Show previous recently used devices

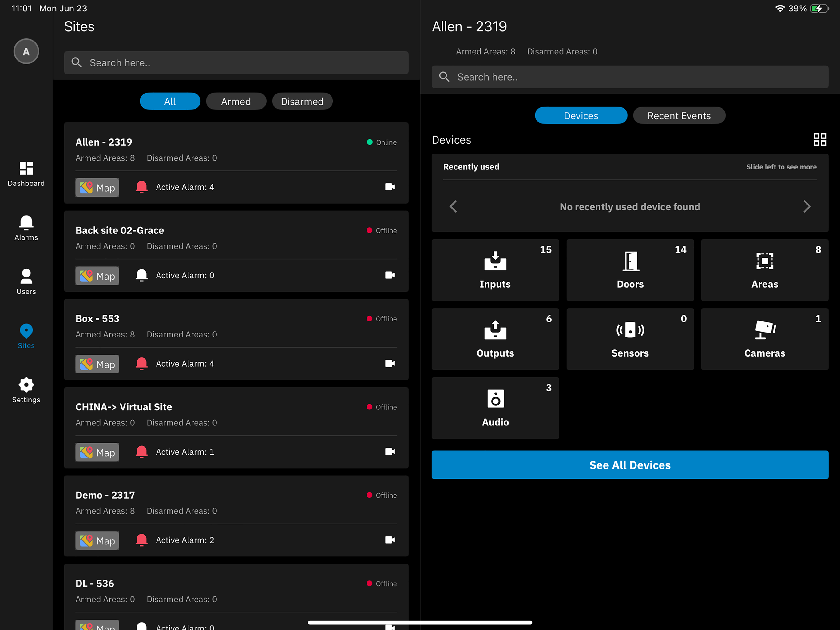click(453, 206)
